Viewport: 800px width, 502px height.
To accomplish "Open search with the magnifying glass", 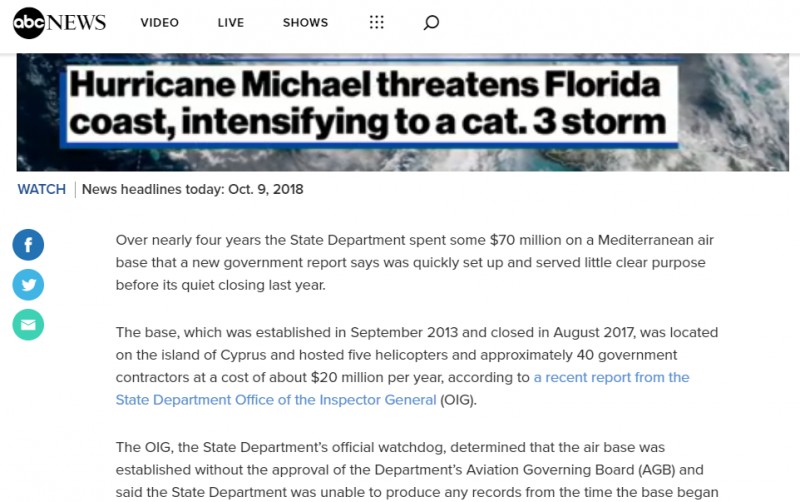I will (431, 23).
